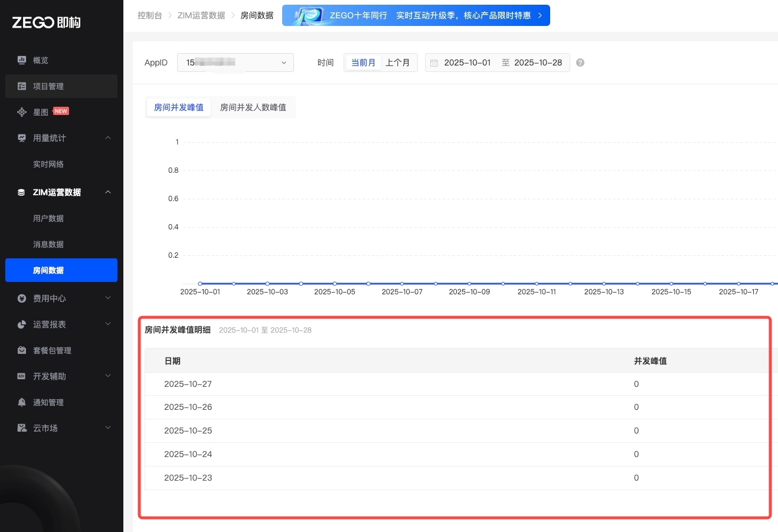Click the ZEGO十年同行 promotion banner
The width and height of the screenshot is (778, 532).
tap(416, 15)
